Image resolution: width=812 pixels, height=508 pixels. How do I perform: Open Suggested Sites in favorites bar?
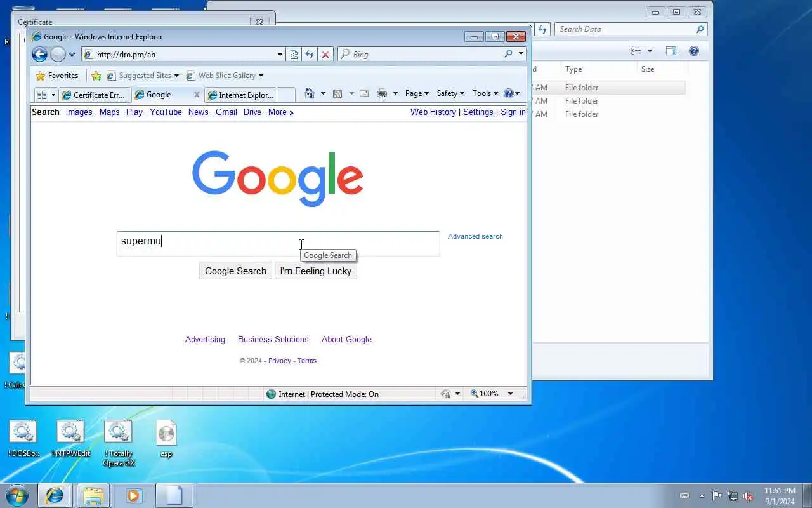pyautogui.click(x=143, y=76)
